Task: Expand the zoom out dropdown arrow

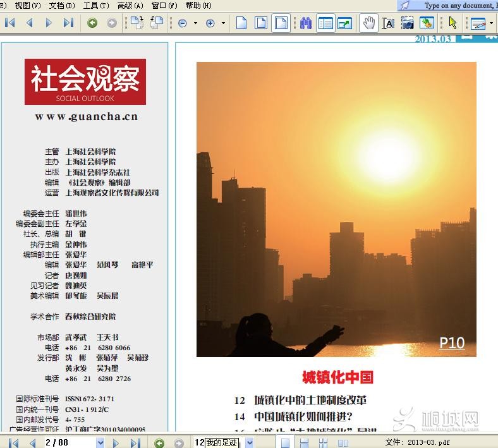Action: 195,23
